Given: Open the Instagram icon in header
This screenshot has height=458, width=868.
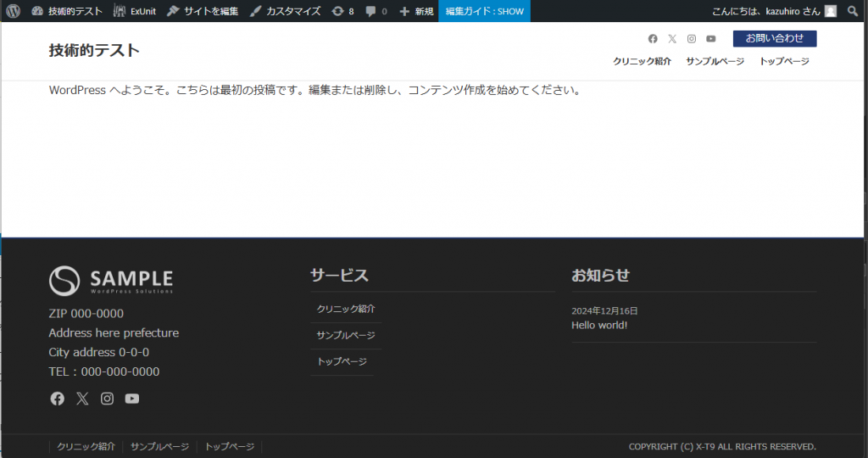Looking at the screenshot, I should (692, 39).
